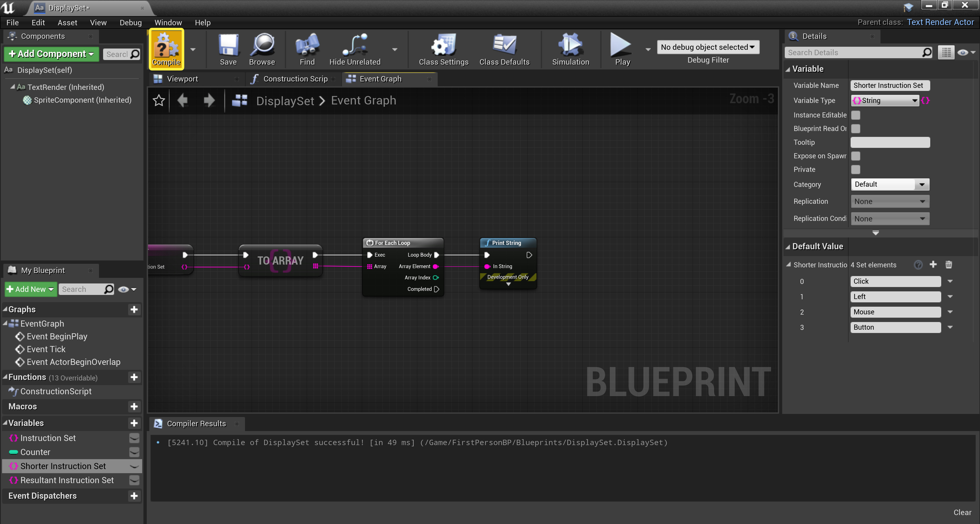Check the Expose on Spawn checkbox

click(x=856, y=156)
